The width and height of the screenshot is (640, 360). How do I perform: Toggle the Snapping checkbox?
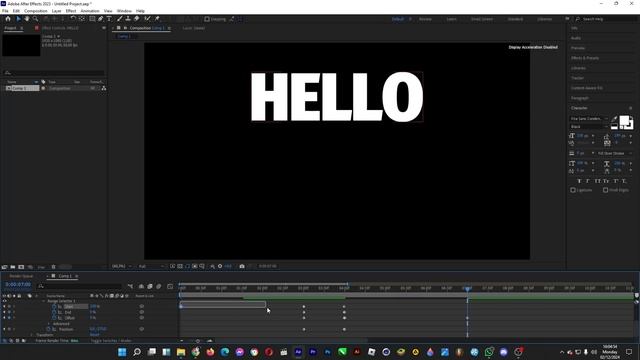point(207,19)
